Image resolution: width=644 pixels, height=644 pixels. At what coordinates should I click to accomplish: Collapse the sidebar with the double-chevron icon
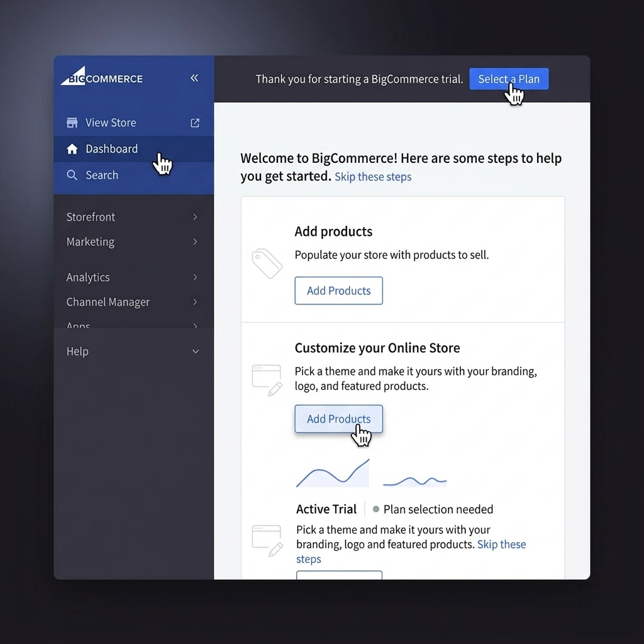[194, 78]
